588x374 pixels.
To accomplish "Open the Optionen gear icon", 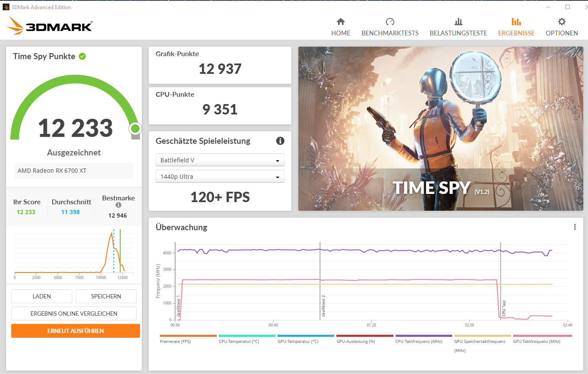I will pyautogui.click(x=562, y=22).
